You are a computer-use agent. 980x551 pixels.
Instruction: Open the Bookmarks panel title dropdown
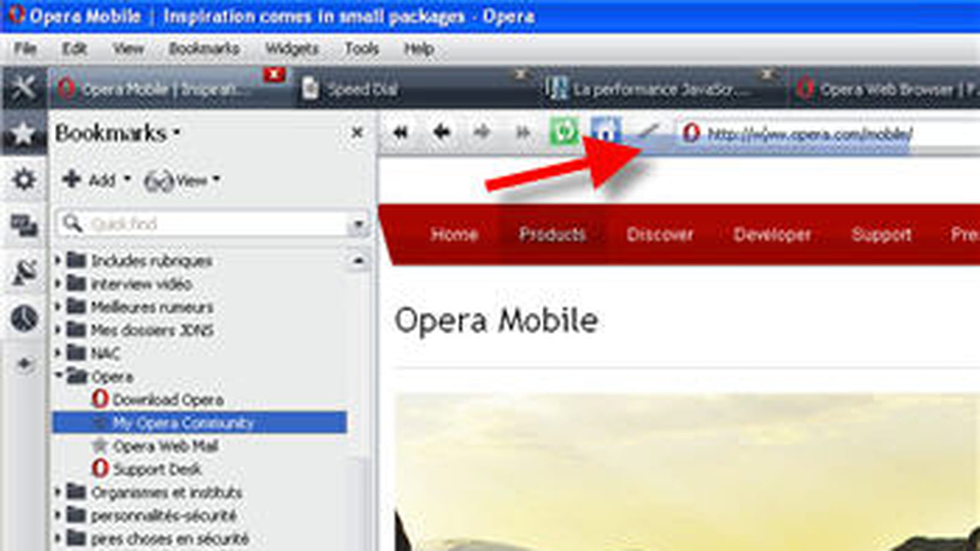(x=117, y=133)
